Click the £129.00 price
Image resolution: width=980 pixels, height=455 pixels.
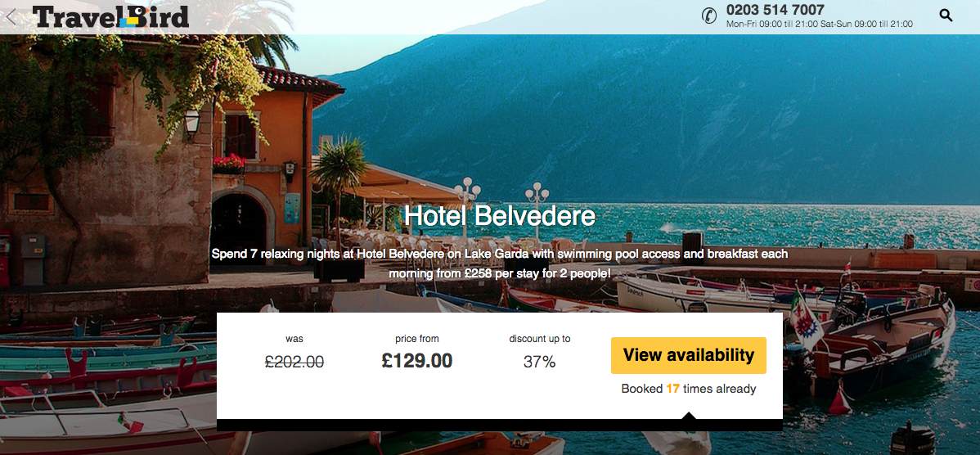pos(417,361)
